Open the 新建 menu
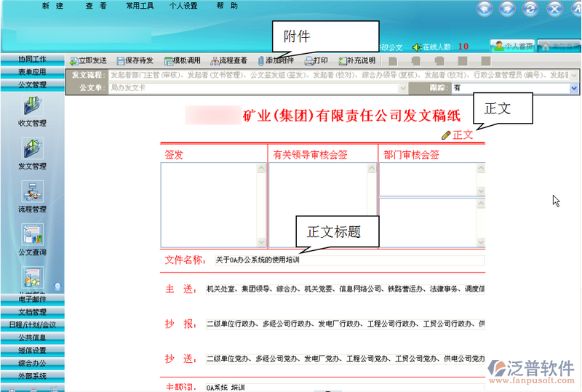This screenshot has width=582, height=392. click(52, 6)
